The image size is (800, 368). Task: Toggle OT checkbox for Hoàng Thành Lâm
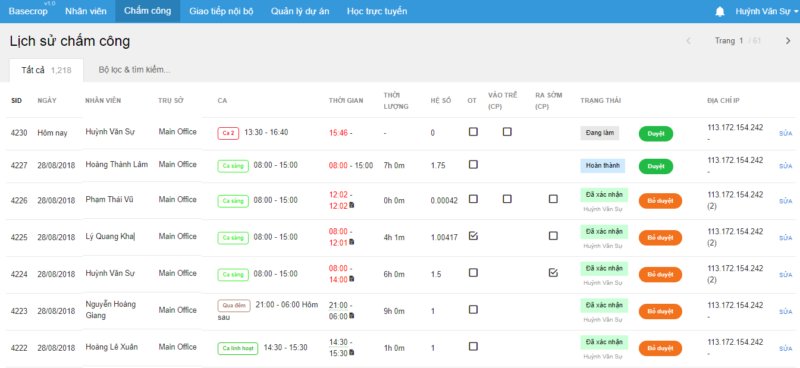click(x=473, y=164)
